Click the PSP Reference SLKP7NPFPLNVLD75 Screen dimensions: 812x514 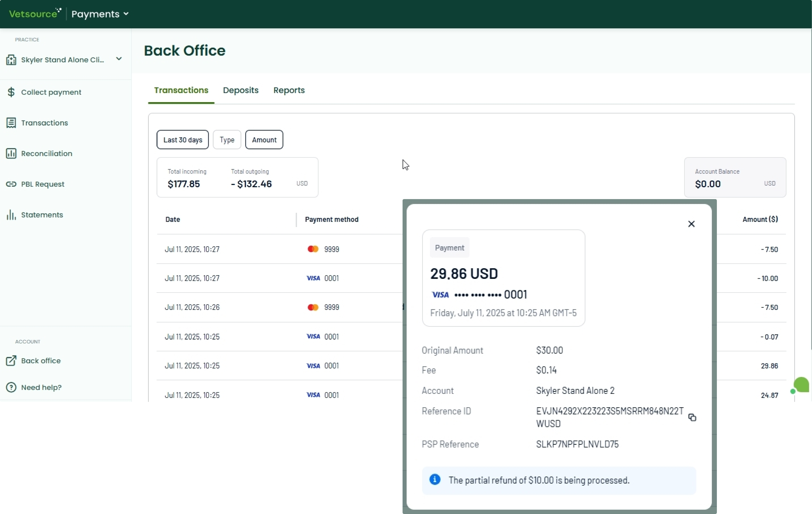point(577,444)
